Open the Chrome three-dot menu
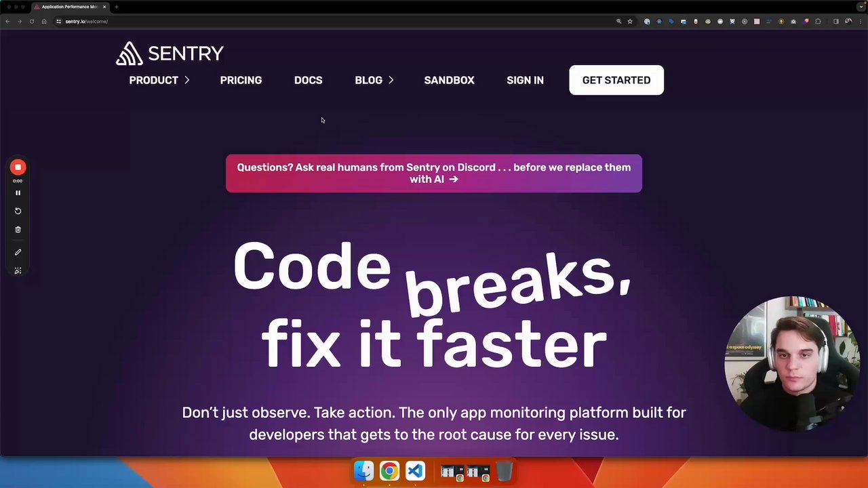The width and height of the screenshot is (868, 488). 861,22
